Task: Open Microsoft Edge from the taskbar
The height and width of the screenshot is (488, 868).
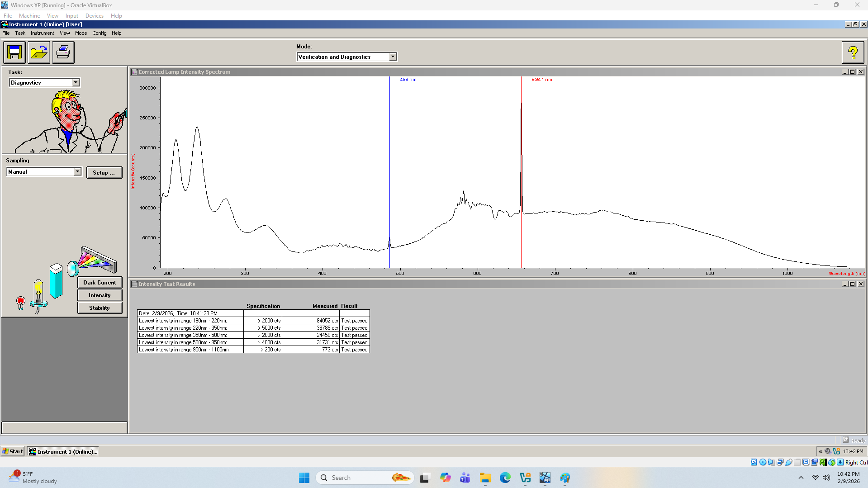Action: tap(504, 478)
